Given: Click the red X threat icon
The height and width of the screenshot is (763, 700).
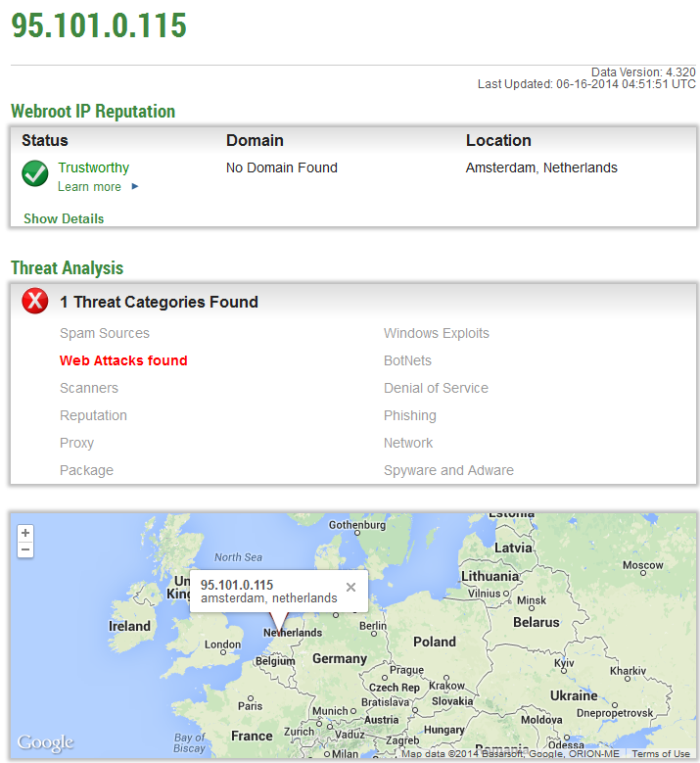Looking at the screenshot, I should pos(35,301).
